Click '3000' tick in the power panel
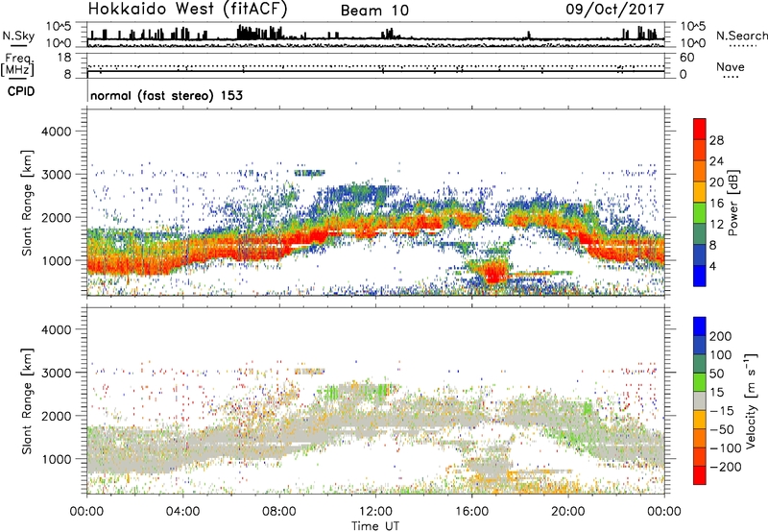Image resolution: width=768 pixels, height=532 pixels. (x=57, y=175)
